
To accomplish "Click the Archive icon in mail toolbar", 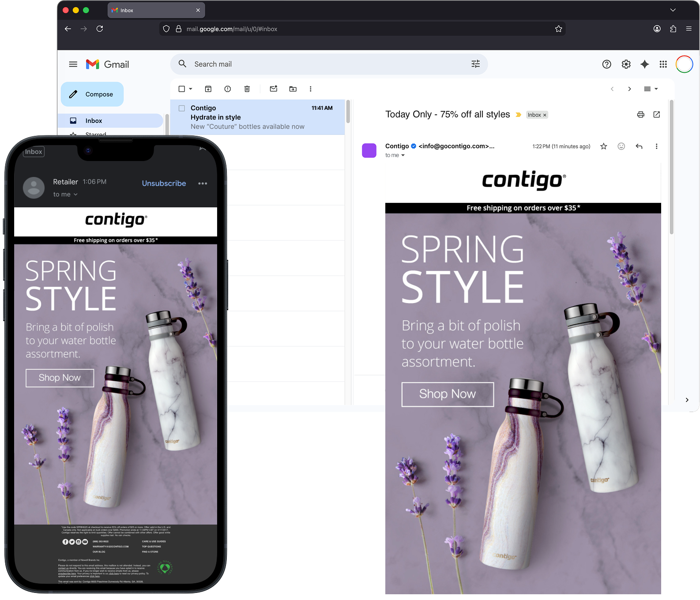I will tap(208, 89).
